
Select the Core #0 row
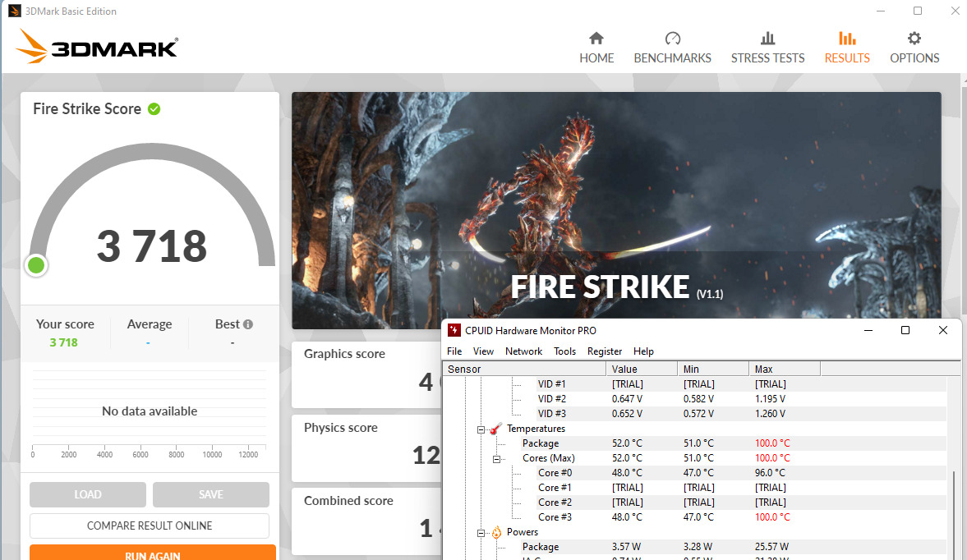[695, 472]
